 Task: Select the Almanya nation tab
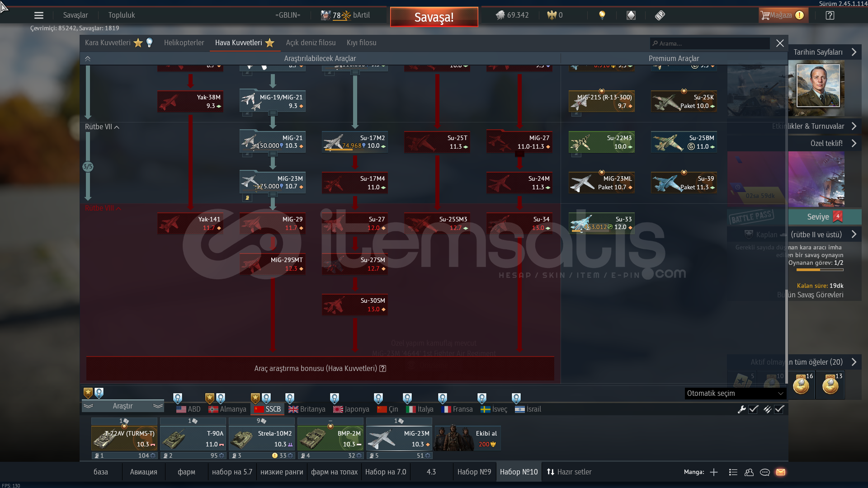[x=227, y=409]
